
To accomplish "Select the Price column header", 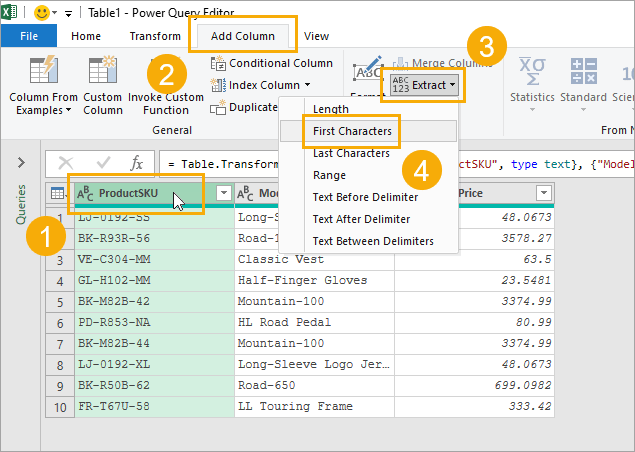I will point(470,193).
